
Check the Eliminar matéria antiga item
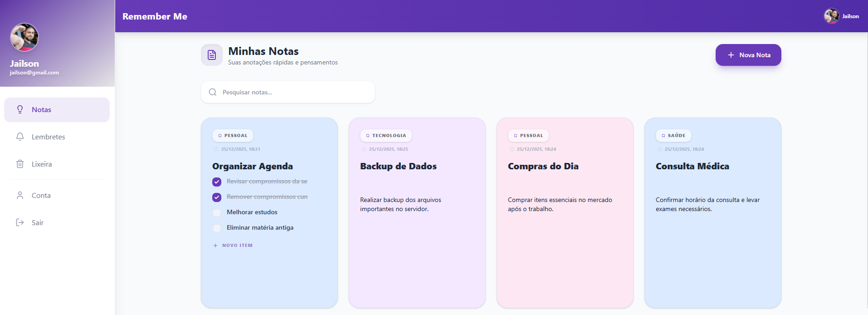(x=217, y=228)
